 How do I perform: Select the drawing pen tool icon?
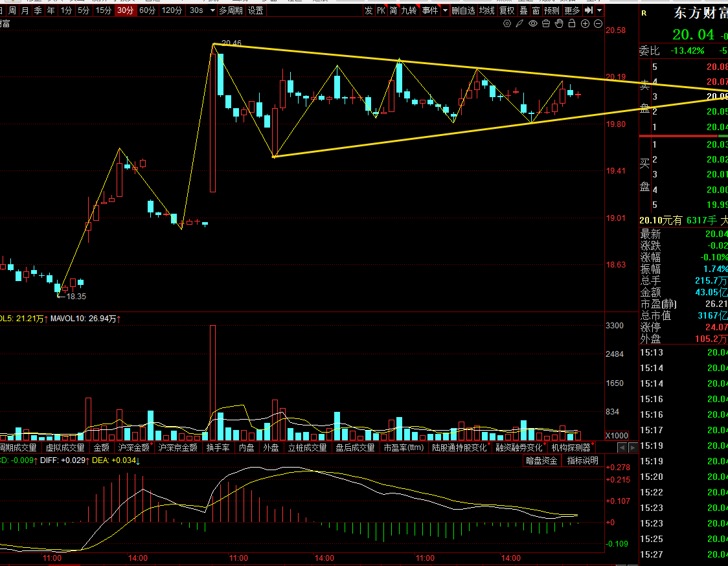[519, 23]
